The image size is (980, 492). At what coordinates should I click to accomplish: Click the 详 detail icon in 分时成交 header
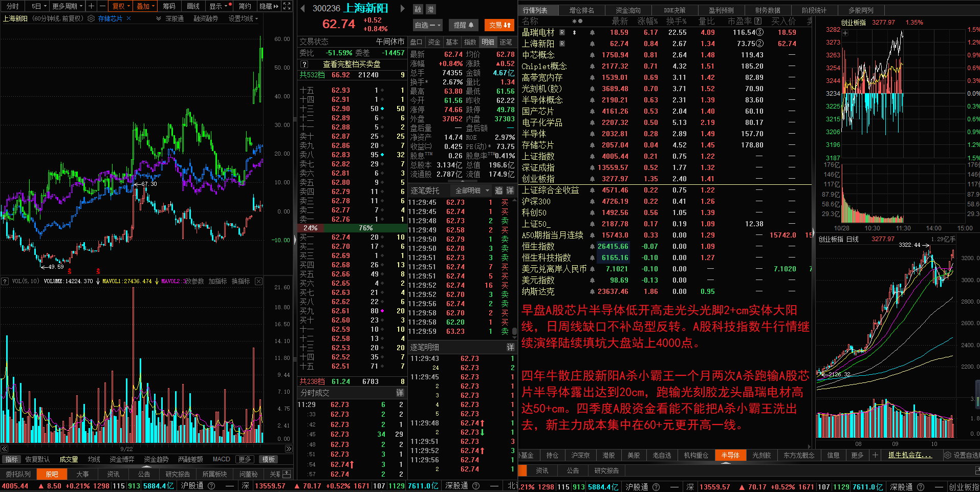400,393
